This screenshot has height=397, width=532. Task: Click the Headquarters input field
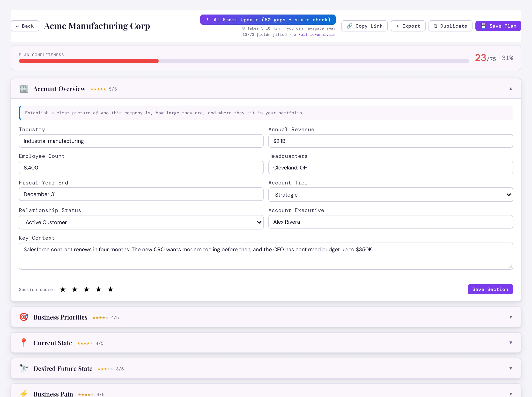click(391, 168)
